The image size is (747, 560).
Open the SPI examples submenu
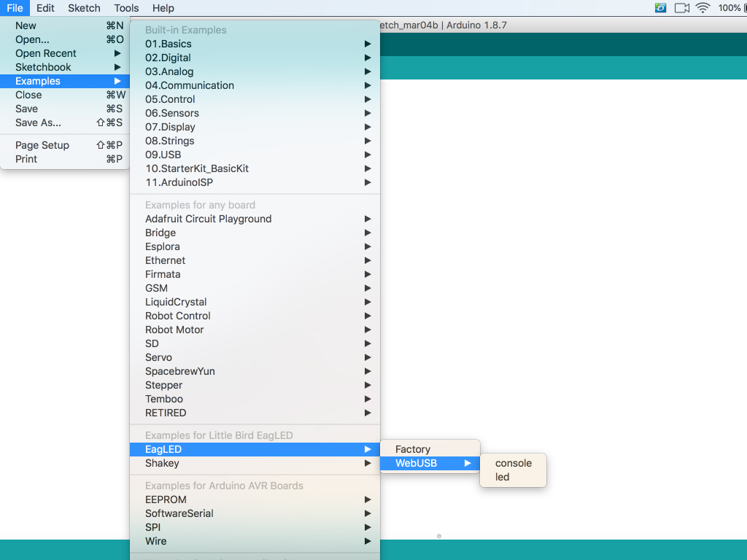click(x=255, y=526)
